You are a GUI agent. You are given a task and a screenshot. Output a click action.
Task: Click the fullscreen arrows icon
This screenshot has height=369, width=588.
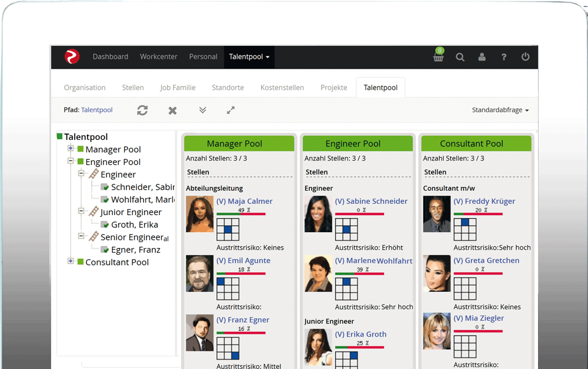point(230,110)
